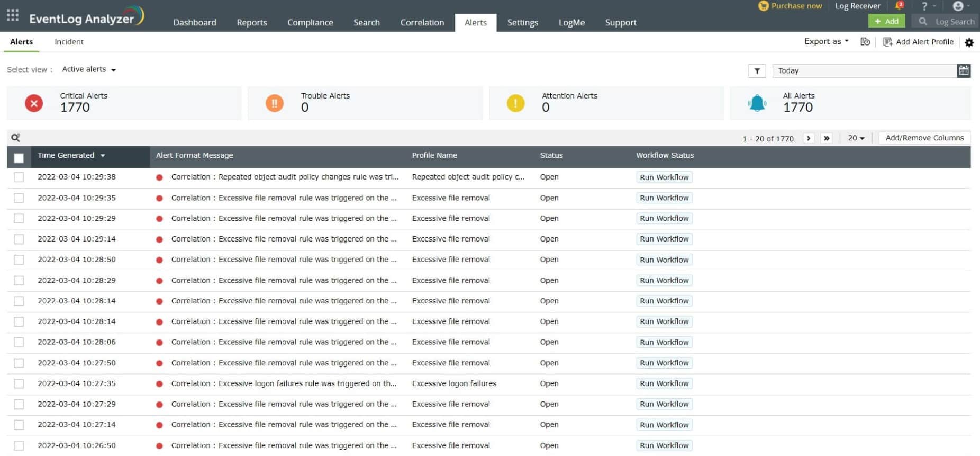
Task: Open the calendar date picker icon
Action: [x=964, y=70]
